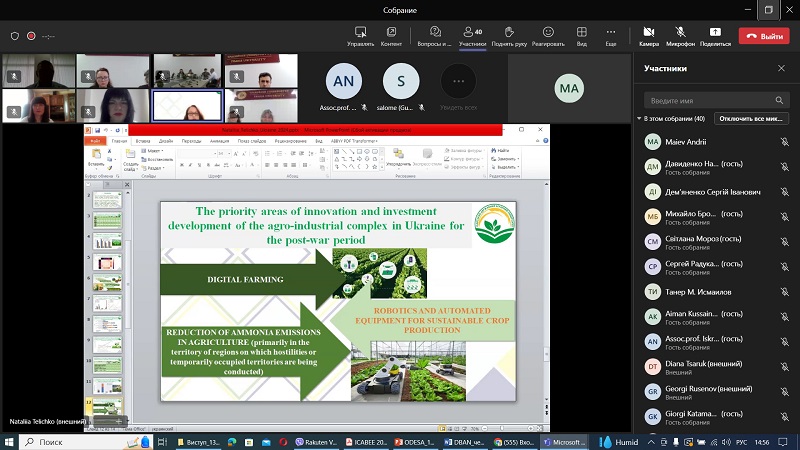Click the red Выйти leave button
The height and width of the screenshot is (450, 800).
pyautogui.click(x=764, y=36)
